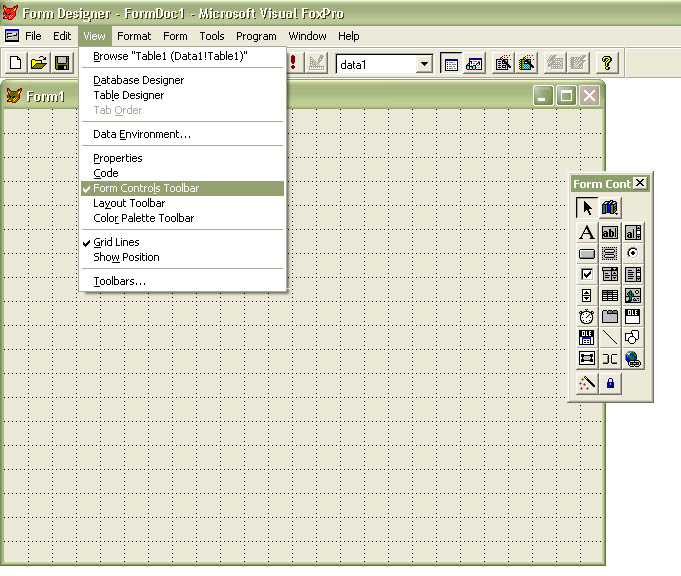Choose the Select Objects arrow tool
Screen dimensions: 681x576
[587, 208]
